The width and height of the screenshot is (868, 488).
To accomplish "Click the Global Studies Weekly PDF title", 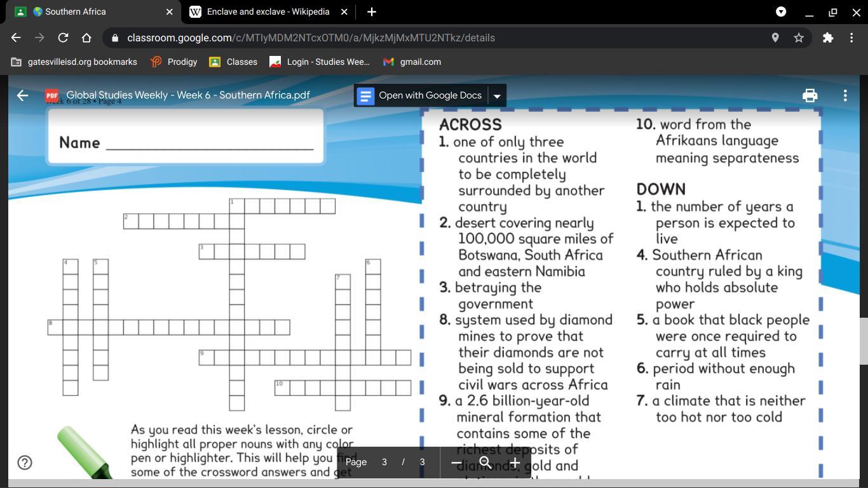I will click(x=188, y=95).
